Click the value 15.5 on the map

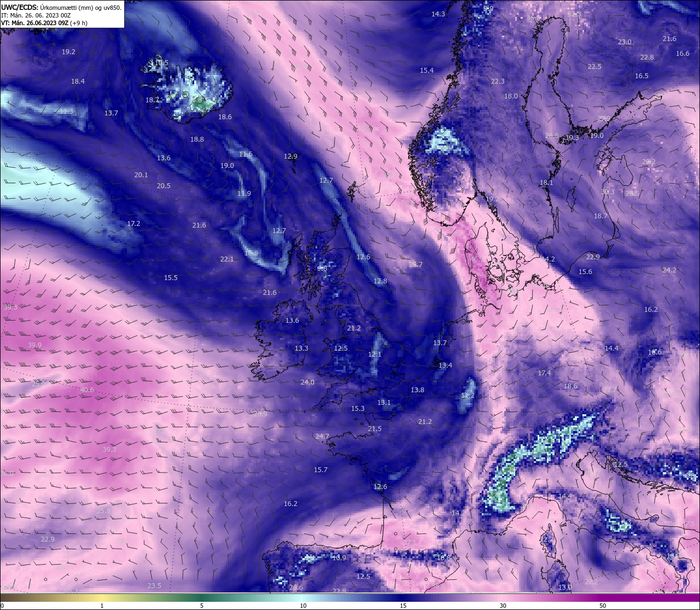tap(171, 278)
